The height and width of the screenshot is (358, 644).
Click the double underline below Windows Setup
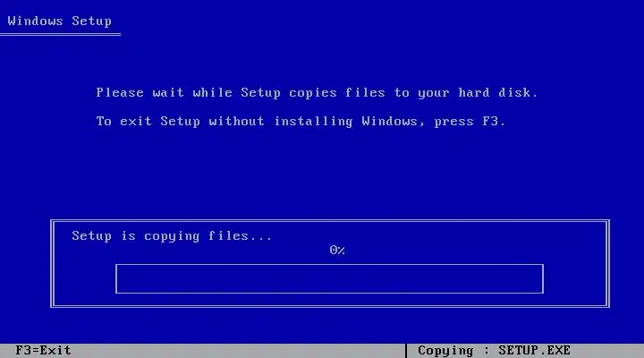click(61, 35)
